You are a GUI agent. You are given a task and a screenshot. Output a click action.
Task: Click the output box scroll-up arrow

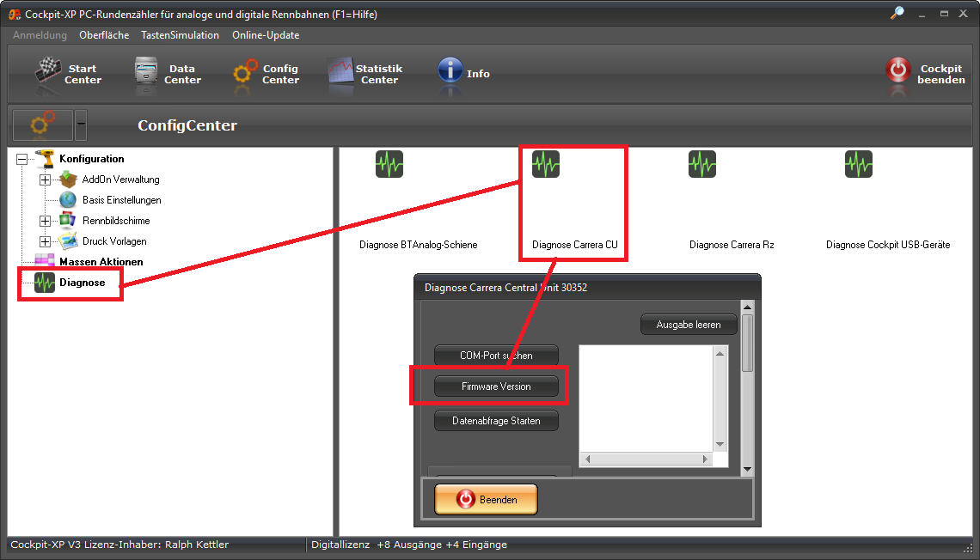tap(720, 353)
